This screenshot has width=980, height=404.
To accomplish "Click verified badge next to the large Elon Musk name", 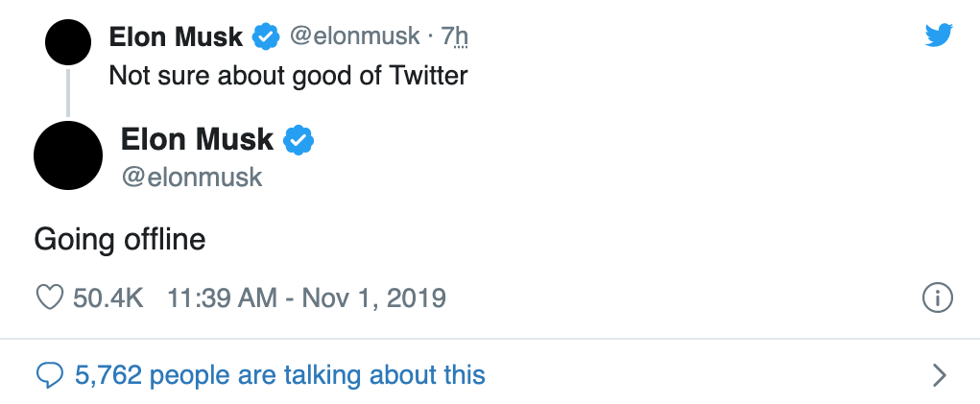I will [x=299, y=140].
